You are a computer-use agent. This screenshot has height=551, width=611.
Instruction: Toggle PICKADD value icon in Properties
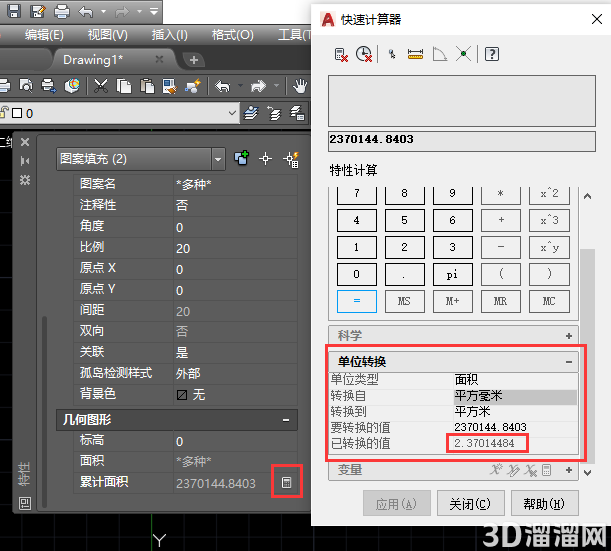242,158
